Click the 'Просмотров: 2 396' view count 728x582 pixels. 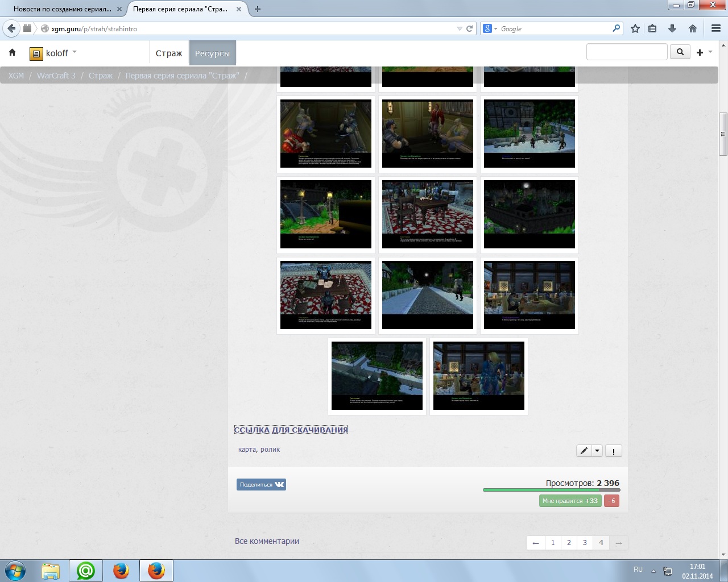pos(582,483)
